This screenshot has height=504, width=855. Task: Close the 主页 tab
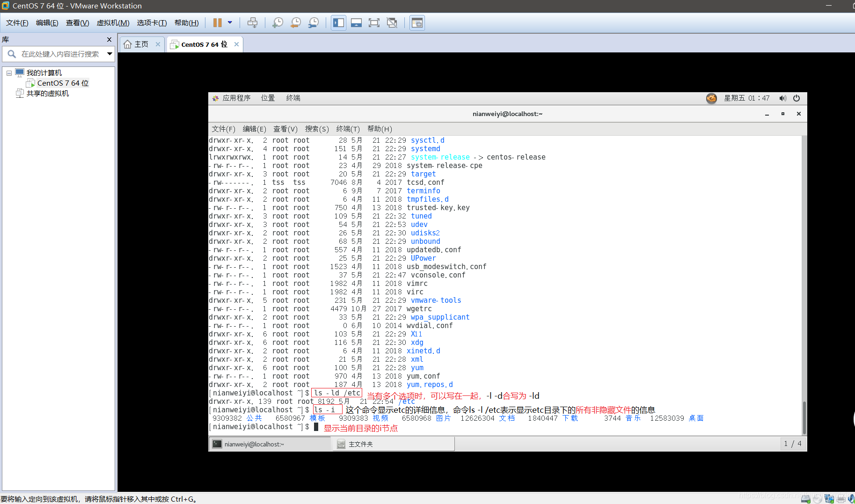coord(158,44)
